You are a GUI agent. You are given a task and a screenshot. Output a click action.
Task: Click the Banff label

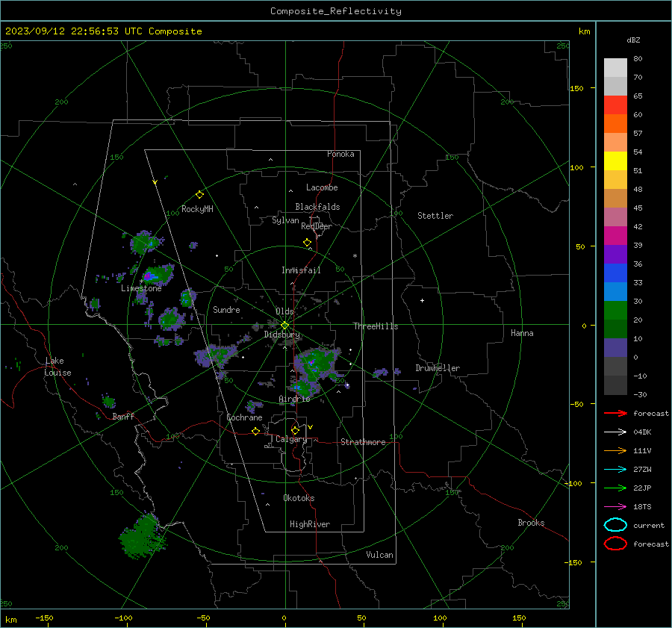pos(123,416)
